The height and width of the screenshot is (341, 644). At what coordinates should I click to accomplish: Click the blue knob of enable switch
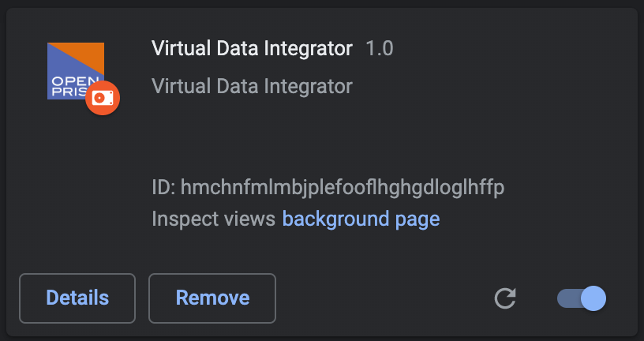coord(593,298)
